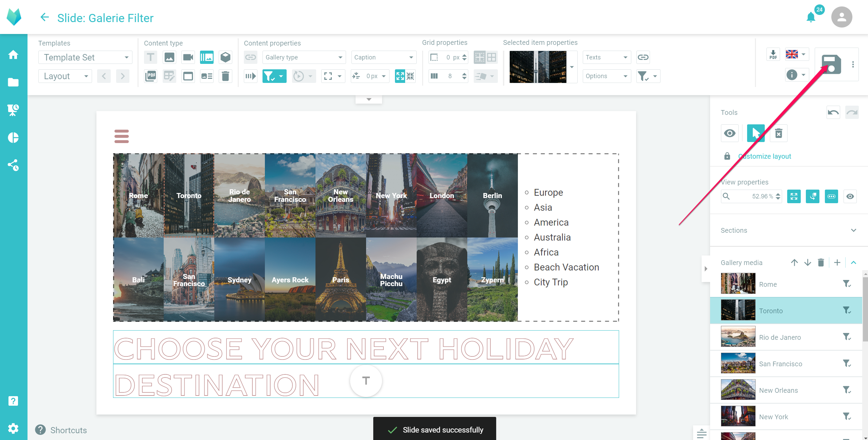Image resolution: width=868 pixels, height=440 pixels.
Task: Toggle the customize layout lock
Action: click(x=727, y=156)
